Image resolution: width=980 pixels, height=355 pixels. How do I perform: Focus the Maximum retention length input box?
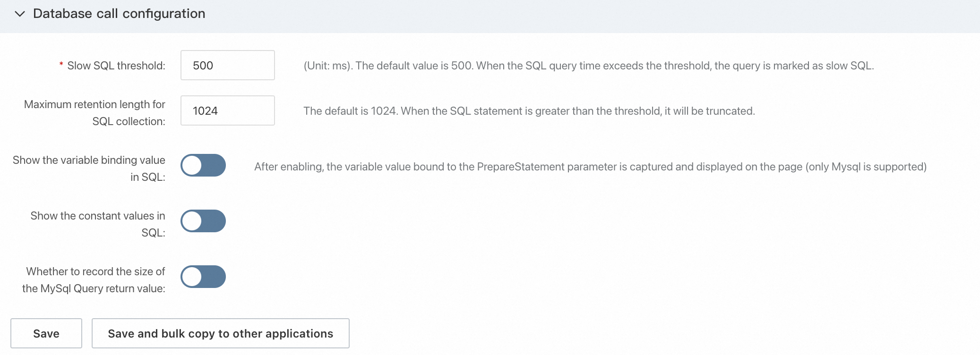tap(227, 111)
